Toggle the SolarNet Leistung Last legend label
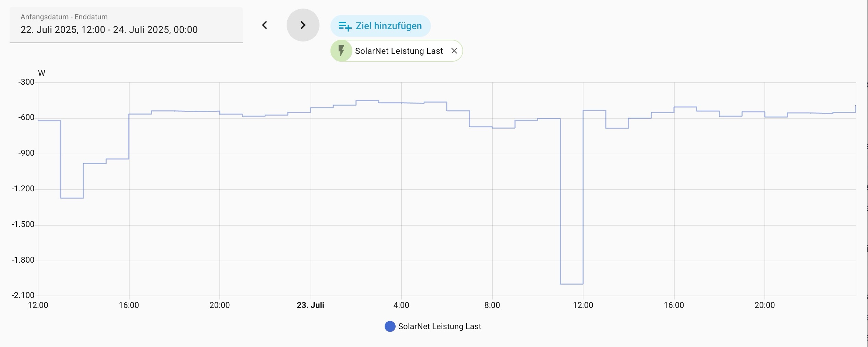 (439, 326)
